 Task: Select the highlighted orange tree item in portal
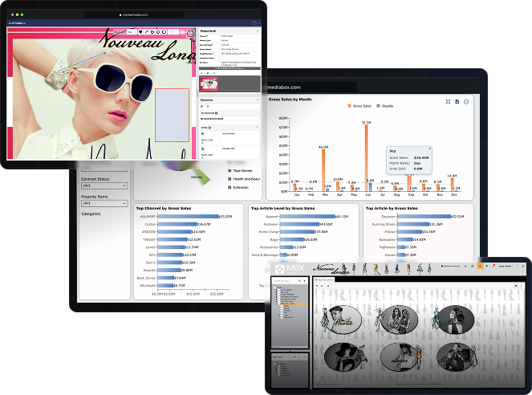[x=293, y=303]
